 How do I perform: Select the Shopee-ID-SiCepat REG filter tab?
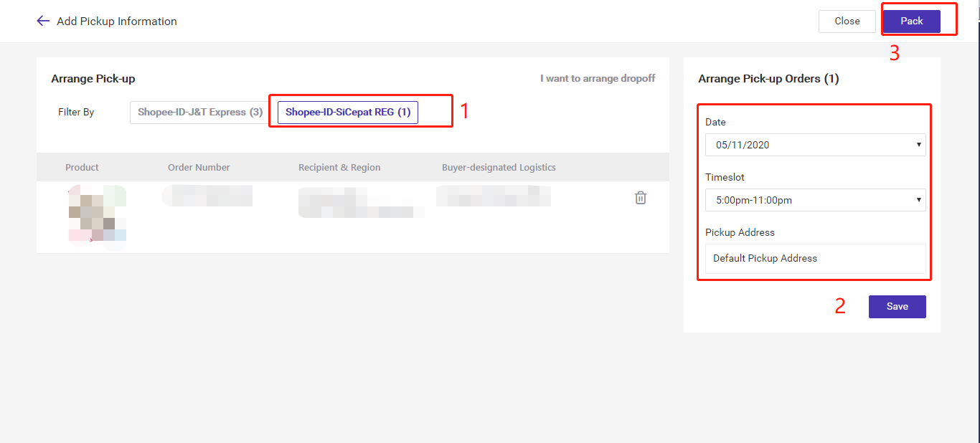347,112
